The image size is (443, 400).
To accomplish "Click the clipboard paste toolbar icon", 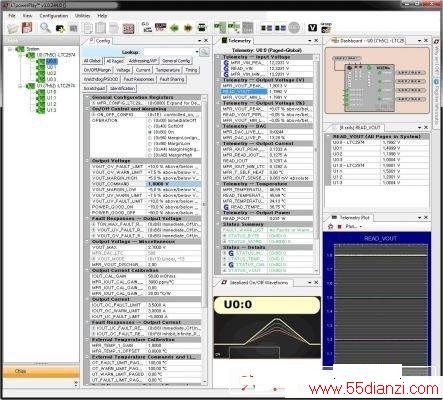I will (100, 28).
